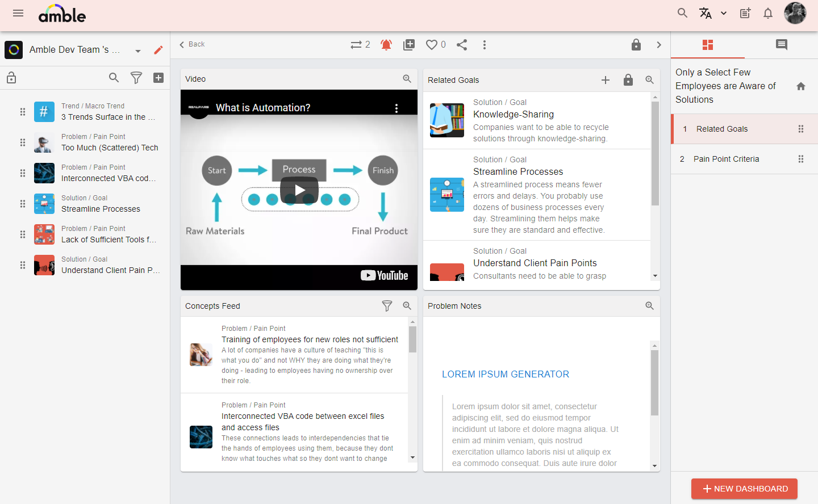Search concepts in the left sidebar
Image resolution: width=818 pixels, height=504 pixels.
pos(114,78)
